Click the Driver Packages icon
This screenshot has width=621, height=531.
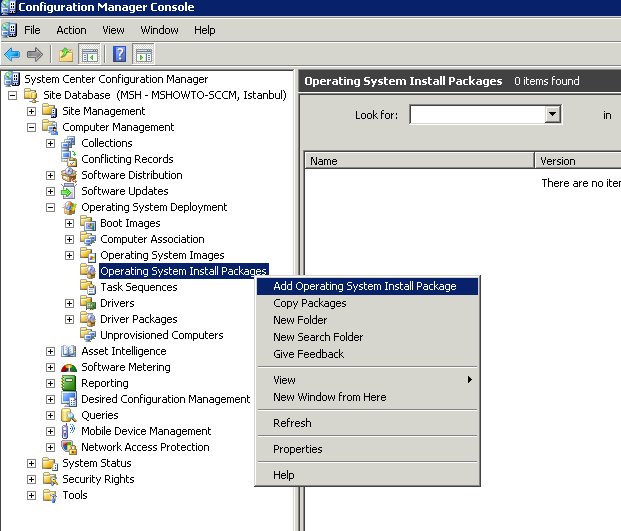point(88,319)
